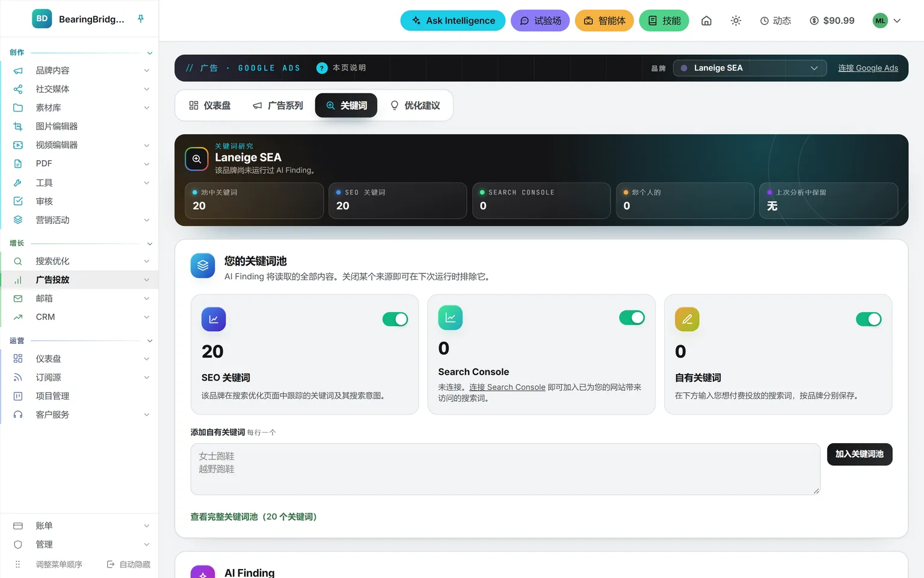Viewport: 924px width, 578px height.
Task: Click the 您的关键词池 layers icon
Action: click(x=203, y=266)
